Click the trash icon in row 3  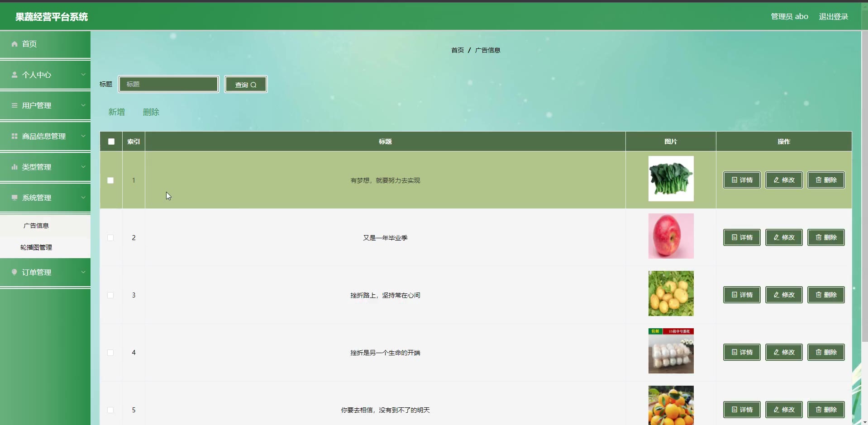(x=819, y=295)
